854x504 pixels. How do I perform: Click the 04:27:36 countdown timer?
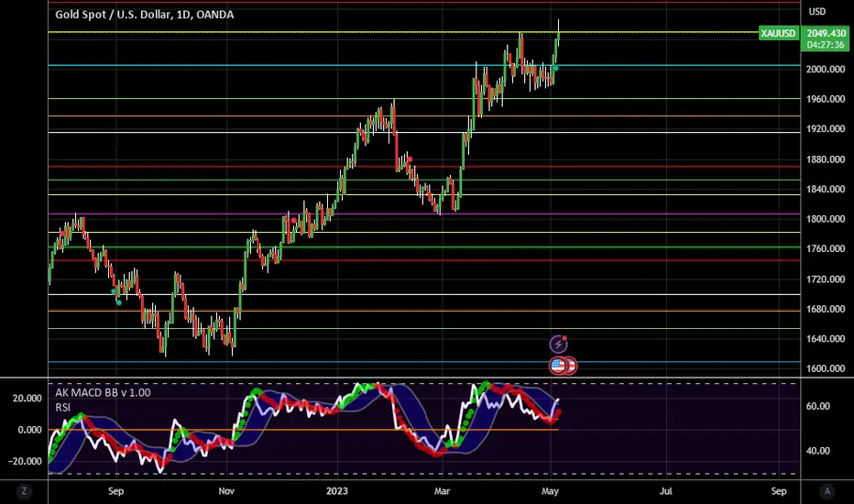click(826, 45)
